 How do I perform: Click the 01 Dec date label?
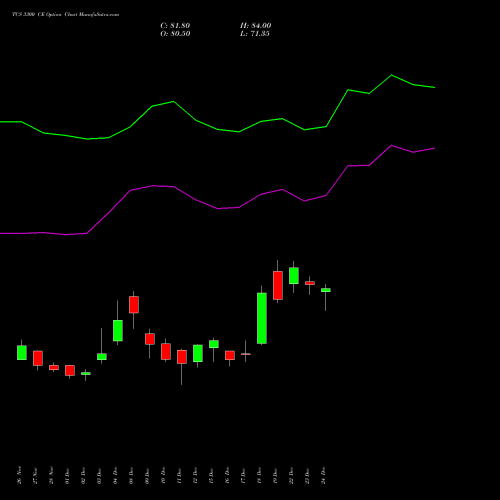[x=67, y=475]
